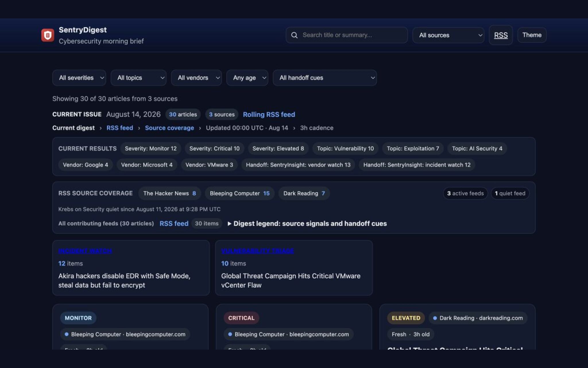Focus the Search title or summary field

pos(347,35)
